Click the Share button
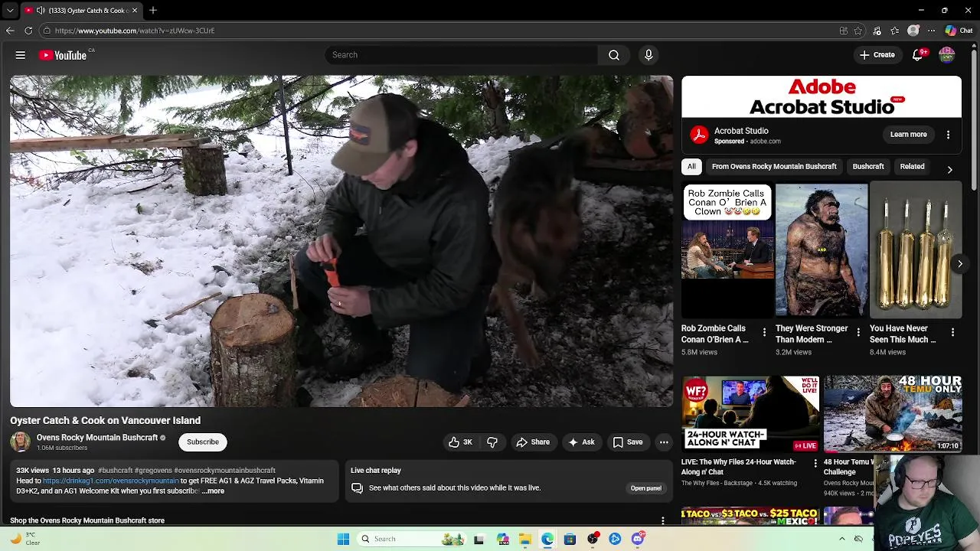 533,442
